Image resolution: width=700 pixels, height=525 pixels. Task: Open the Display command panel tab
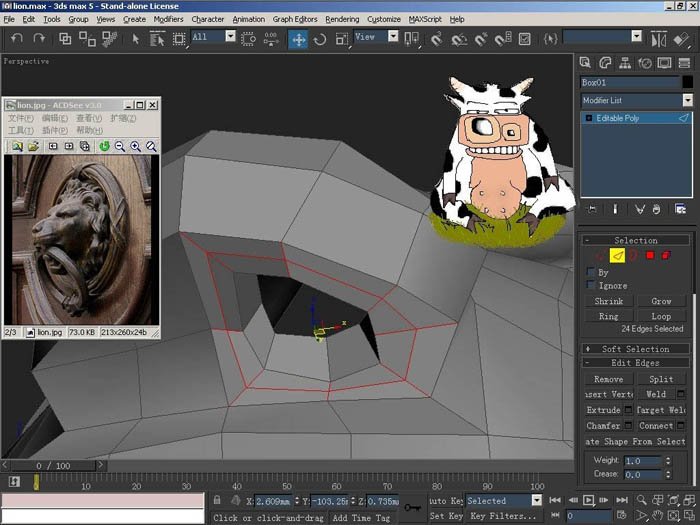[x=664, y=62]
